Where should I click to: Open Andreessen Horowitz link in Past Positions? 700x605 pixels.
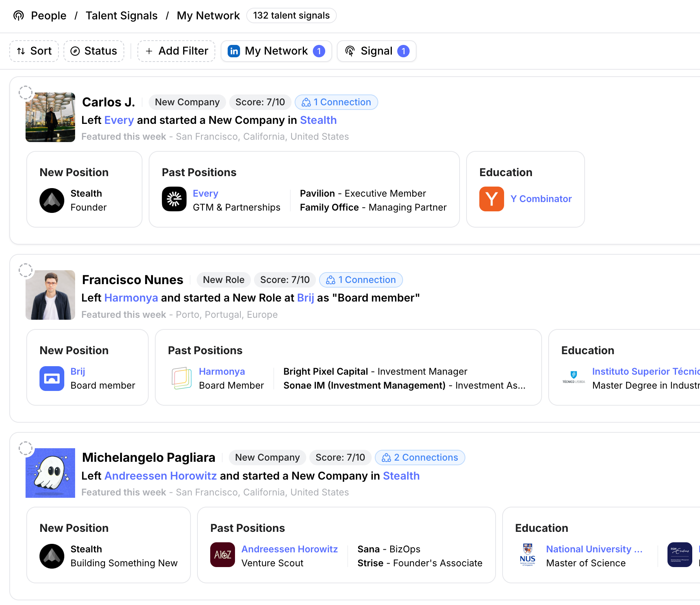(x=290, y=549)
